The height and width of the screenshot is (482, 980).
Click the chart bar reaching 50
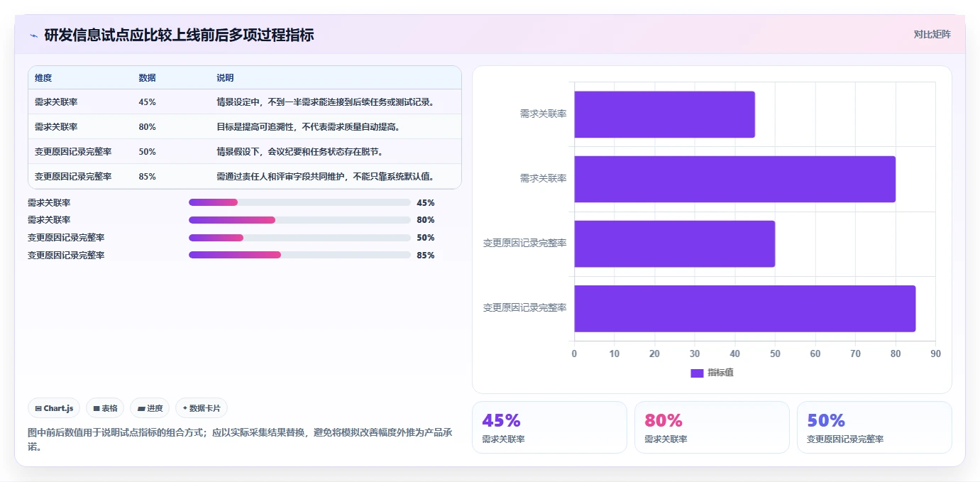(x=674, y=243)
